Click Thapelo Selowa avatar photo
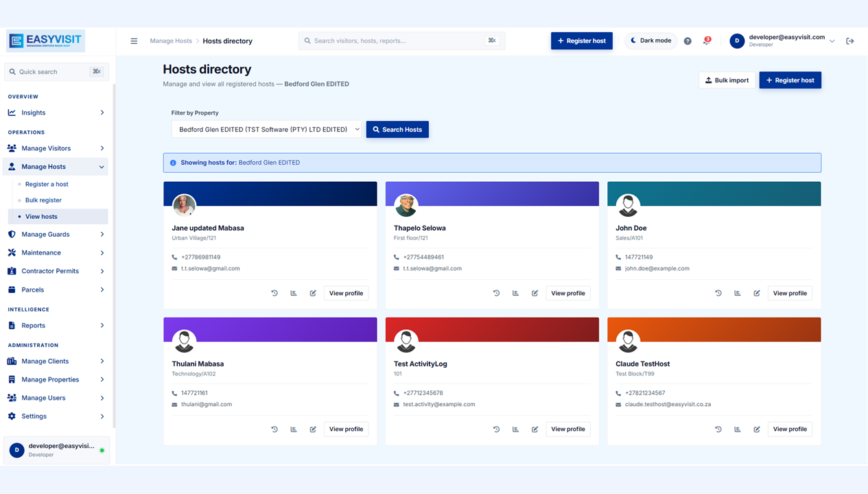The height and width of the screenshot is (494, 868). click(x=406, y=205)
